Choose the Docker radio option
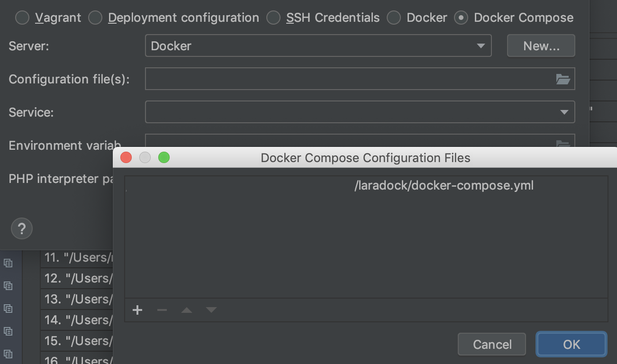Viewport: 617px width, 364px height. coord(394,18)
